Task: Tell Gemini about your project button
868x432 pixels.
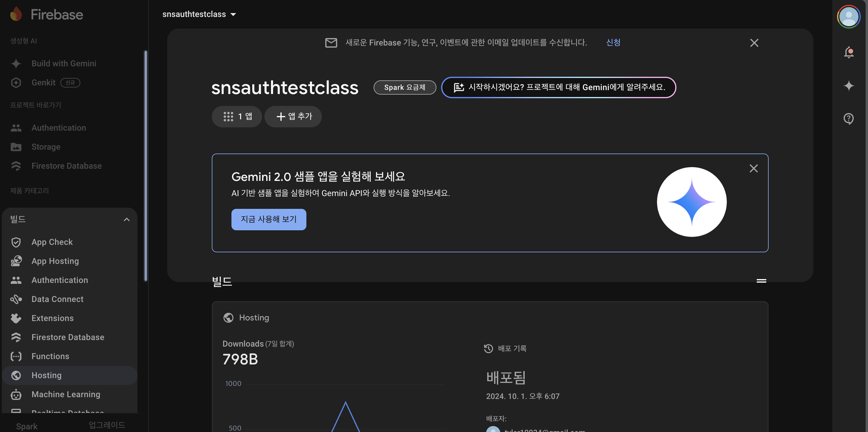Action: 558,87
